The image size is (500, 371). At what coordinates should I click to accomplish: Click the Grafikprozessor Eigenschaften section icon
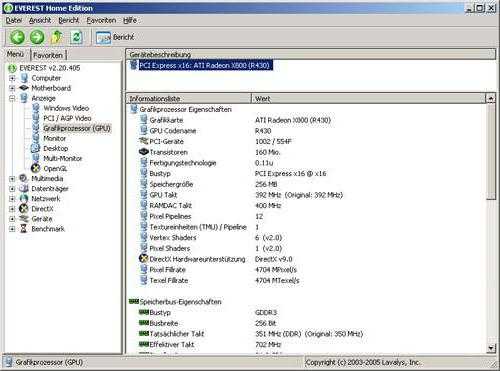point(134,109)
